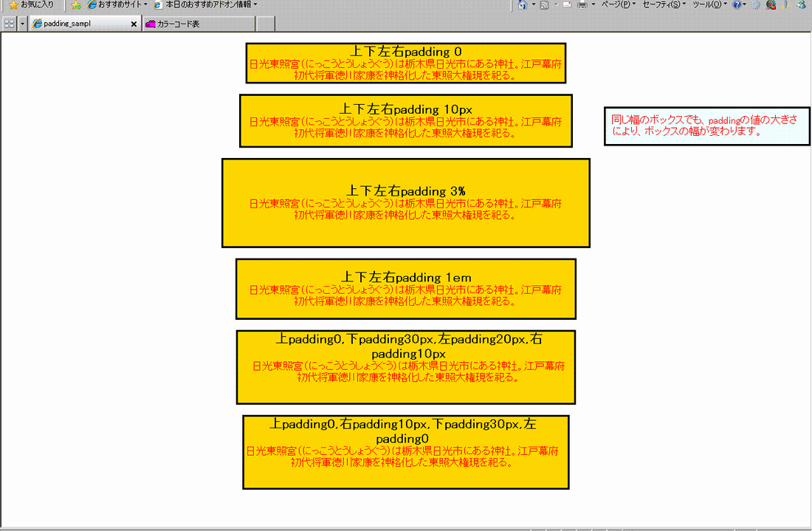Open the おすすめサイト link
The width and height of the screenshot is (812, 531).
pos(114,4)
